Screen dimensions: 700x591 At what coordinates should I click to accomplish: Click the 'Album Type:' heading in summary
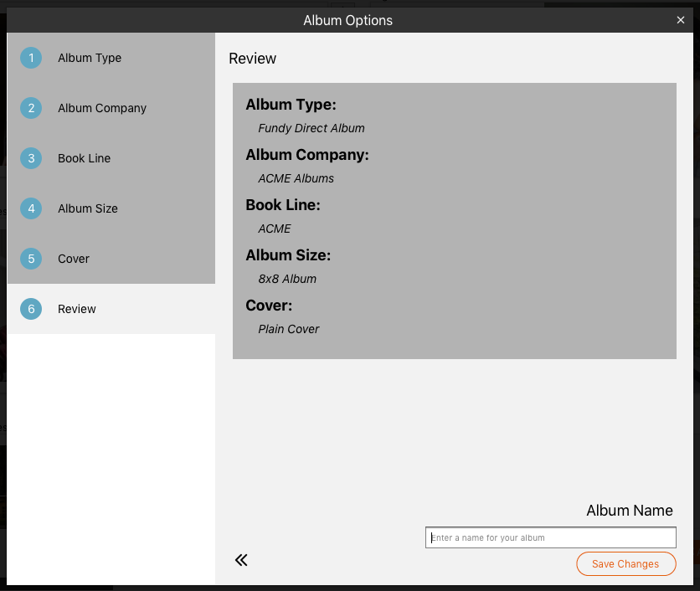[291, 105]
